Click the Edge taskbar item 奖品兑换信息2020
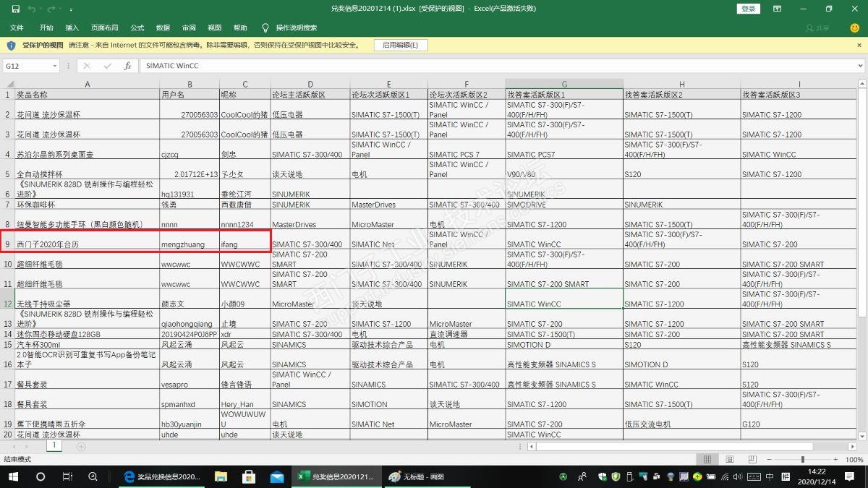Screen dimensions: 868x488 (163, 476)
